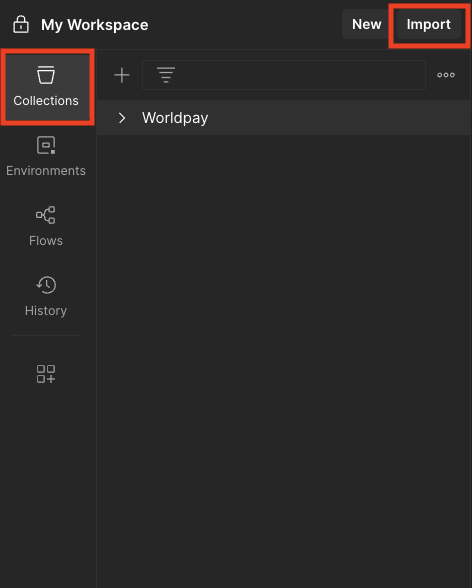Image resolution: width=472 pixels, height=588 pixels.
Task: Expand the Worldpay collection chevron
Action: click(x=122, y=118)
